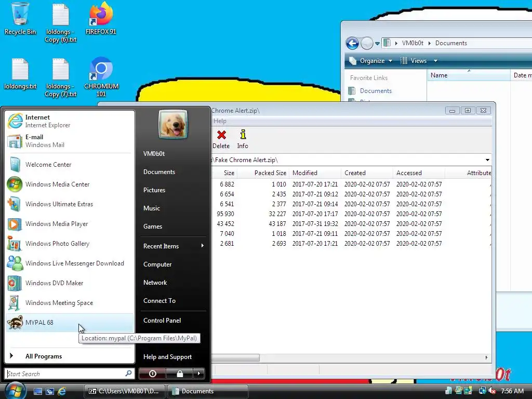Switch to Documents taskbar button
This screenshot has width=532, height=399.
tap(207, 391)
